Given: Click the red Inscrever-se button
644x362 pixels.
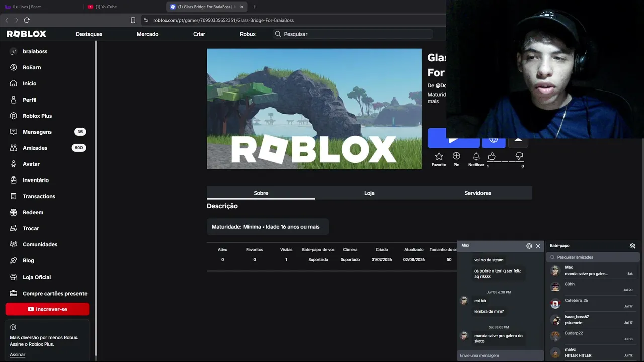Looking at the screenshot, I should 47,309.
